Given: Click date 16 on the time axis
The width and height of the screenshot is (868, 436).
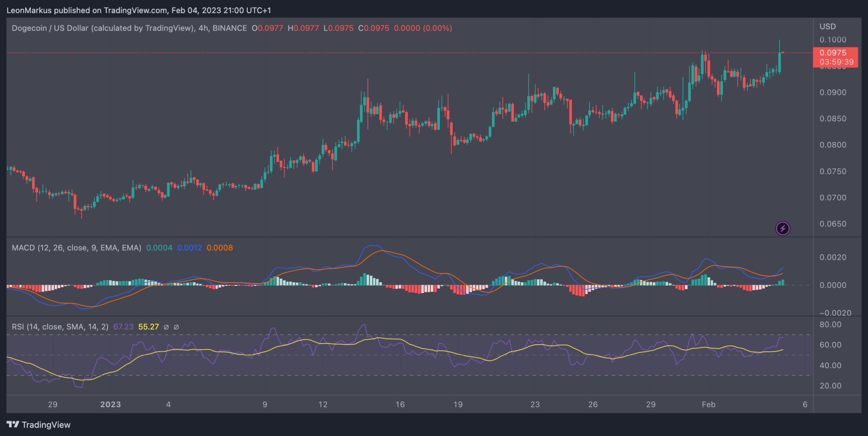Looking at the screenshot, I should point(400,404).
